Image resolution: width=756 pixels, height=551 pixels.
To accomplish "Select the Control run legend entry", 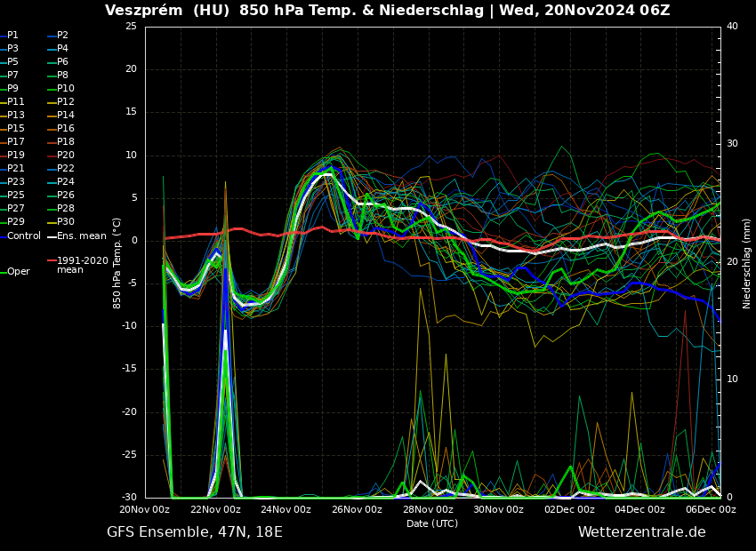I will 24,236.
